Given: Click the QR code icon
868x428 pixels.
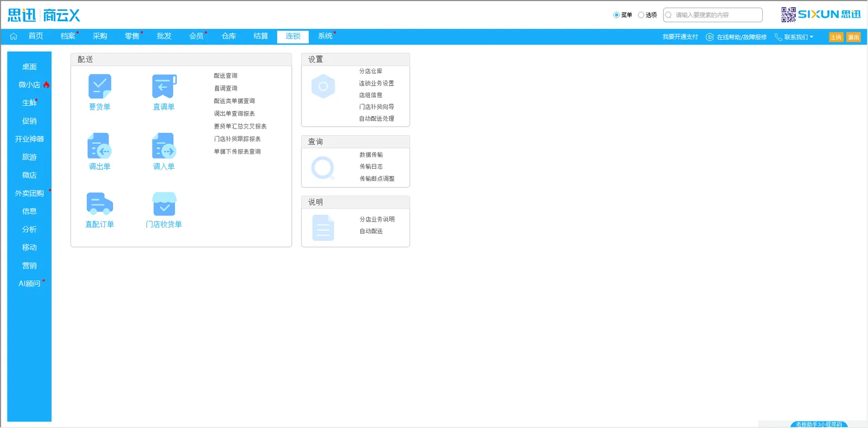Looking at the screenshot, I should pyautogui.click(x=788, y=15).
